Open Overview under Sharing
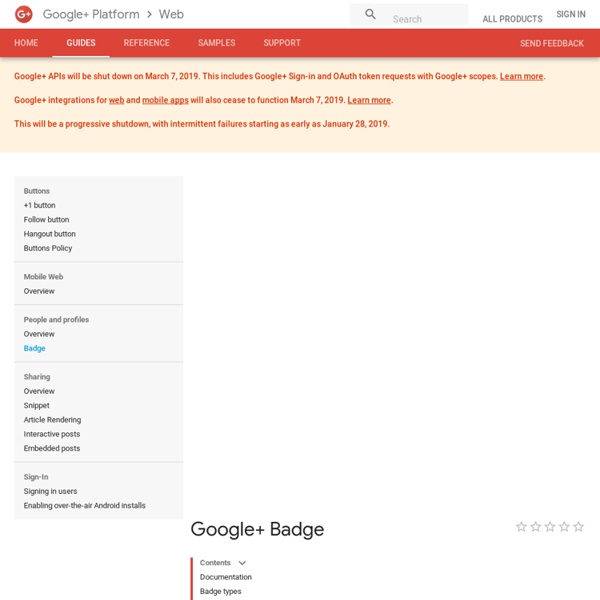 (x=39, y=391)
